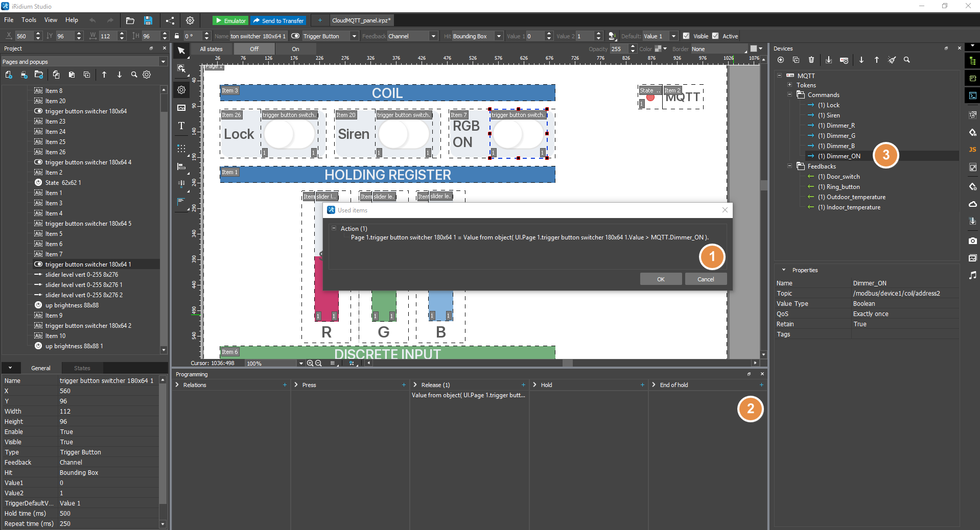The width and height of the screenshot is (980, 530).
Task: Click the broom cleanup icon in Devices toolbar
Action: 892,60
